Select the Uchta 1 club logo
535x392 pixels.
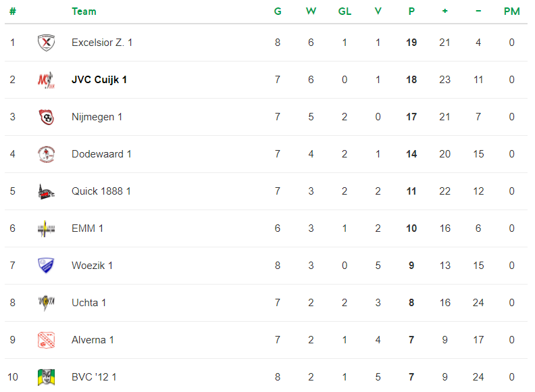pos(46,303)
